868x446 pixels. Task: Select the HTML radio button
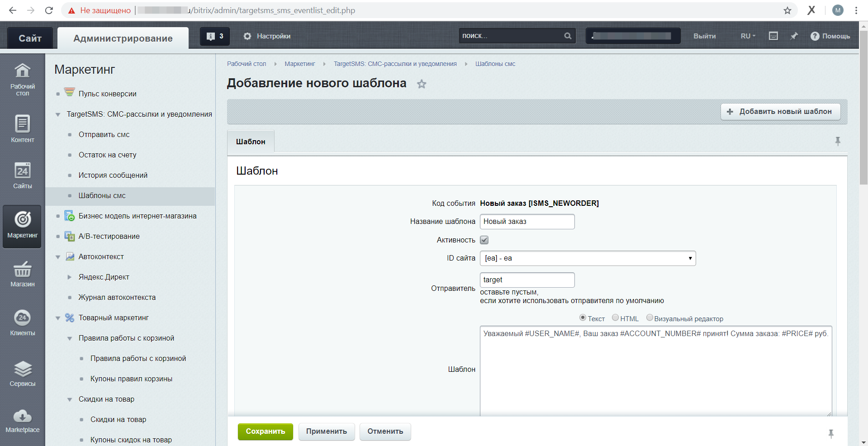click(615, 318)
